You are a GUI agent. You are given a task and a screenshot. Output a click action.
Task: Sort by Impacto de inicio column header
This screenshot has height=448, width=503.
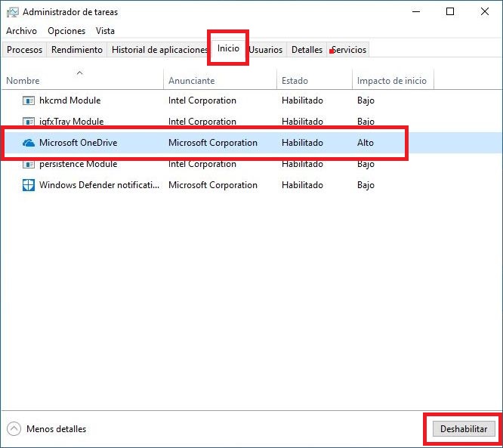pyautogui.click(x=392, y=81)
